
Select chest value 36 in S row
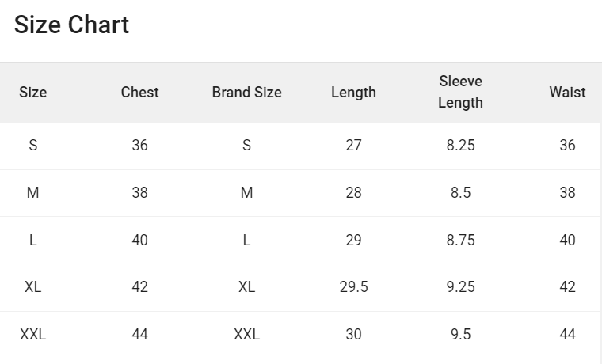tap(139, 146)
